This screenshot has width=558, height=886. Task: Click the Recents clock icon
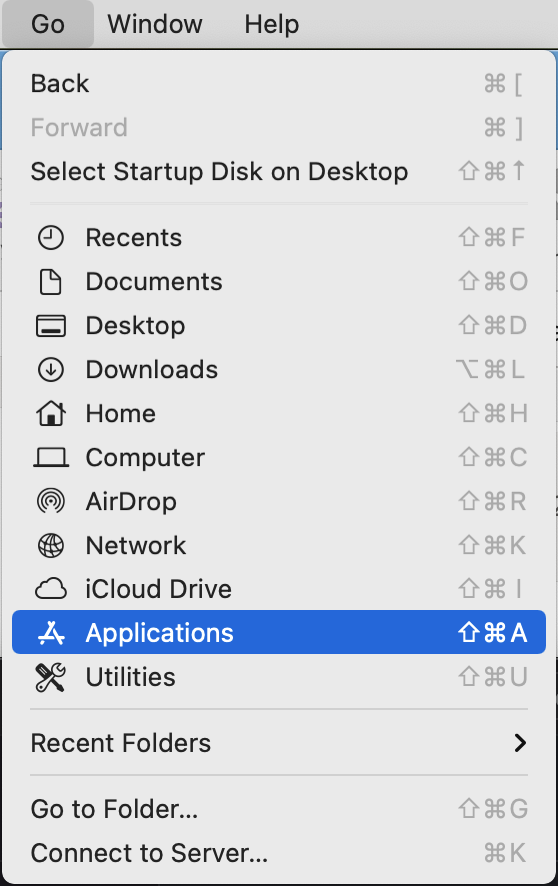click(x=51, y=238)
